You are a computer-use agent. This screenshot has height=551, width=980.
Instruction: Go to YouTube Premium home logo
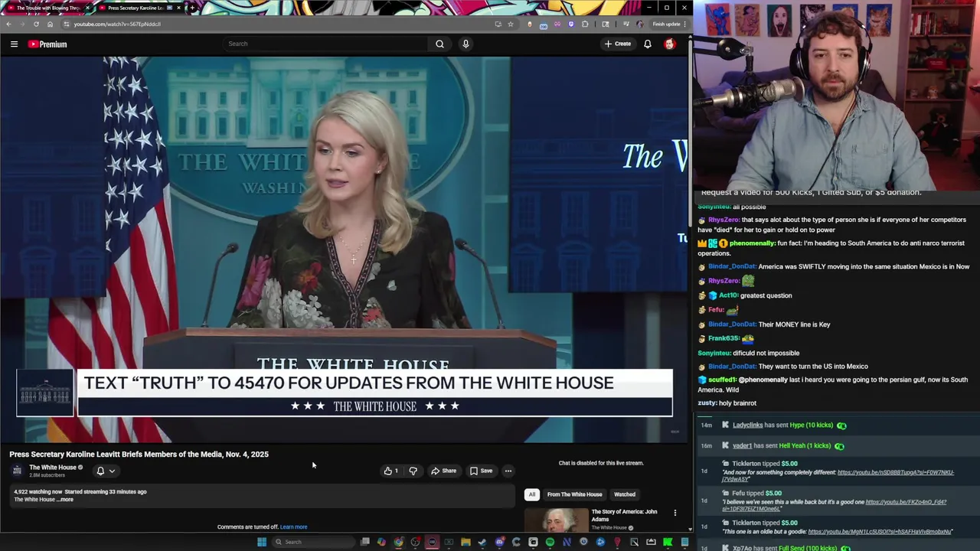tap(47, 44)
